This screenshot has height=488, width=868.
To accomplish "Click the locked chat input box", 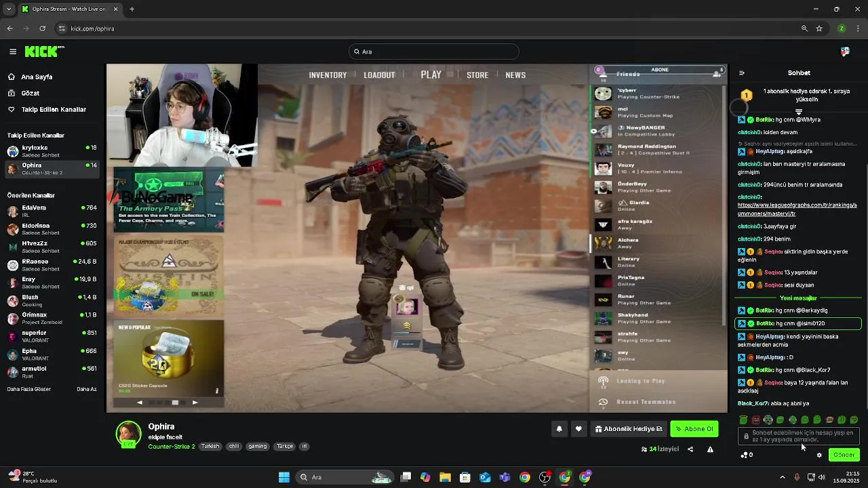I will pyautogui.click(x=799, y=436).
